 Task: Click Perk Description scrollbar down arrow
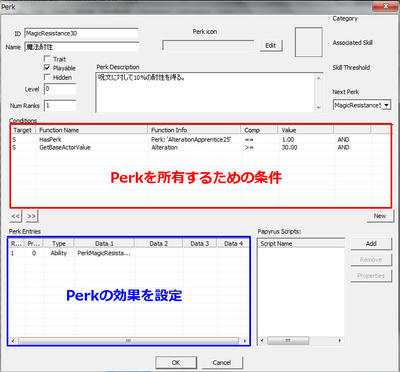(318, 107)
